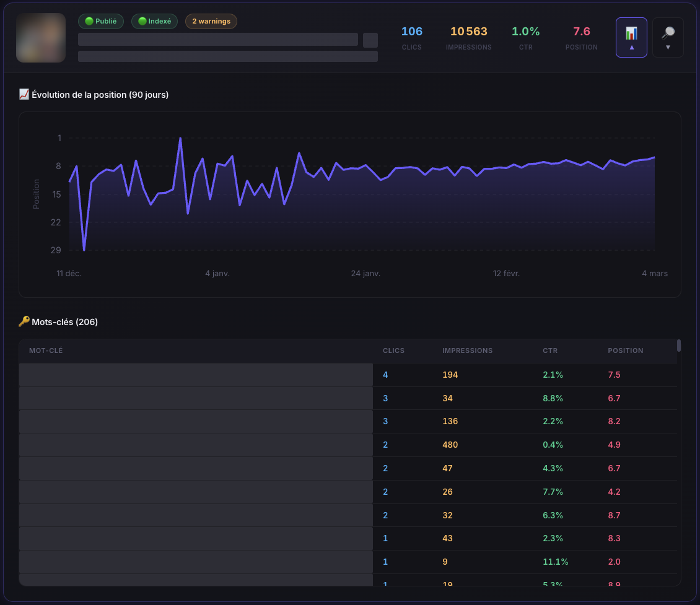The height and width of the screenshot is (605, 700).
Task: Click the green Publié status badge
Action: point(101,21)
